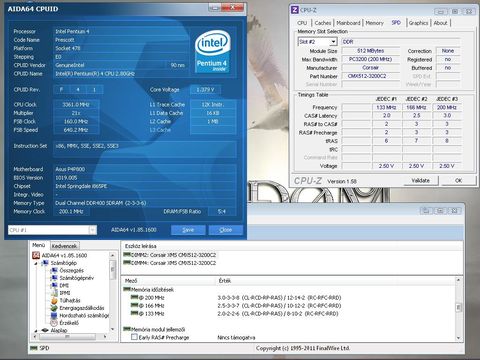Click the Összegzés summary icon
This screenshot has height=360, width=480.
tap(54, 270)
